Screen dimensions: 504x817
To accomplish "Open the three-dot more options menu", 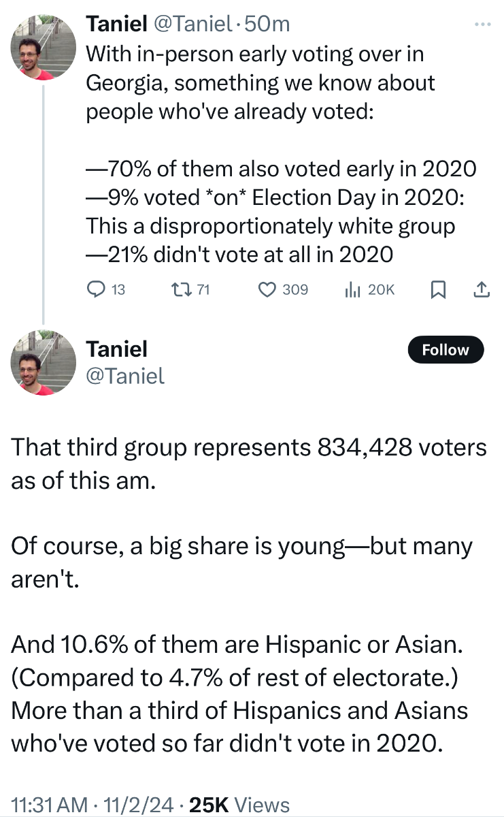I will (x=482, y=25).
